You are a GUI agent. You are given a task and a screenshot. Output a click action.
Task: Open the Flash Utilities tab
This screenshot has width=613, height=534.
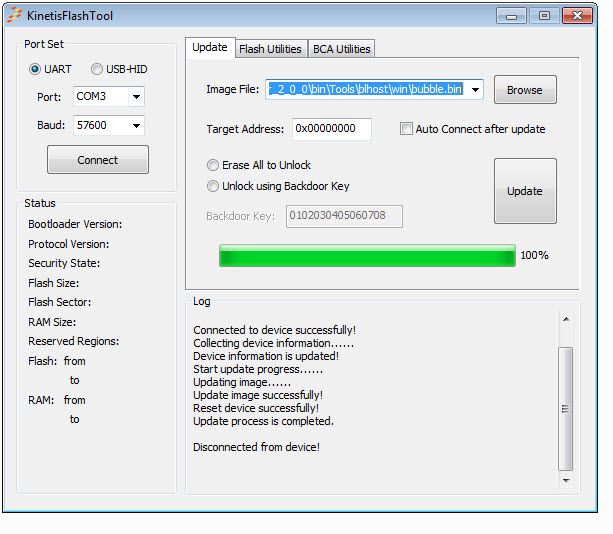(271, 49)
